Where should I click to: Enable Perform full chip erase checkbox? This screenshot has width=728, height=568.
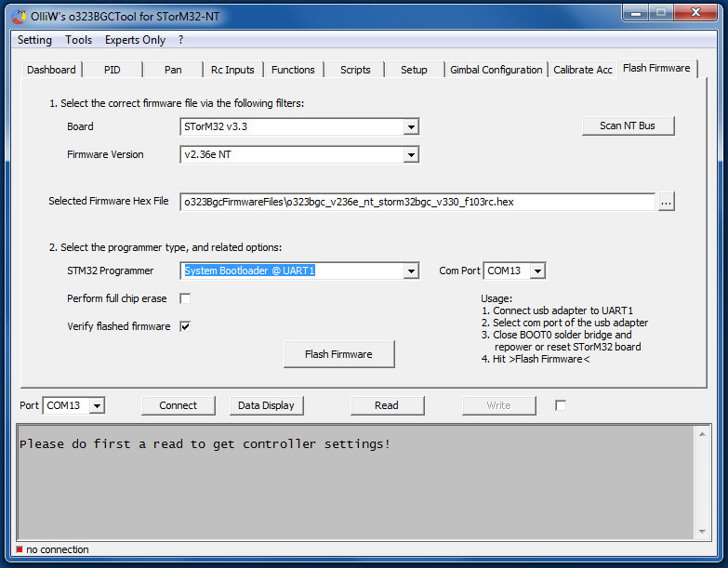pyautogui.click(x=185, y=298)
